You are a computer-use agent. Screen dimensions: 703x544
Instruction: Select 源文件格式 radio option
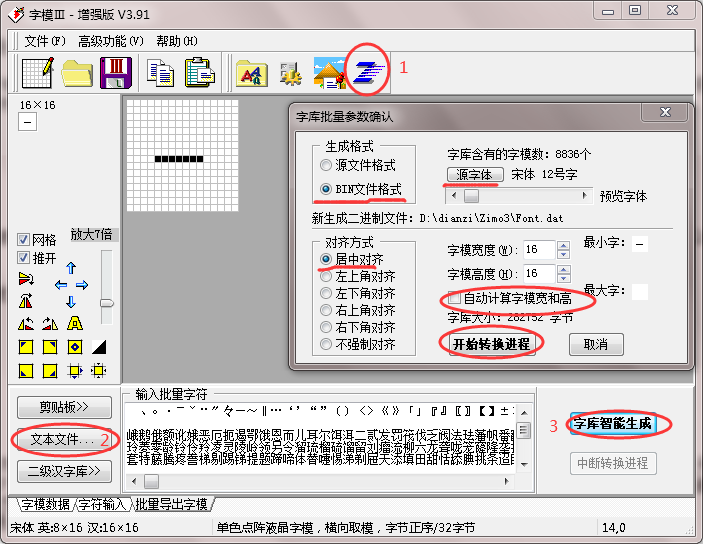[x=326, y=165]
